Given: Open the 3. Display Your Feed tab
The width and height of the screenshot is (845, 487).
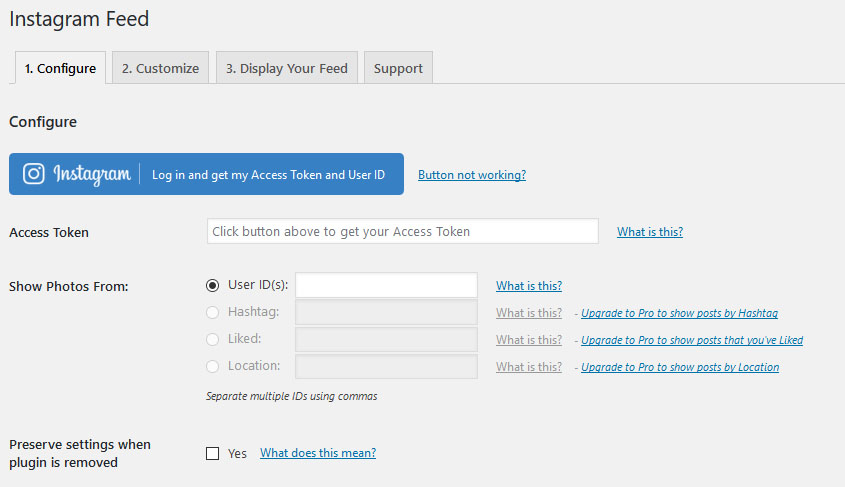Looking at the screenshot, I should [287, 68].
